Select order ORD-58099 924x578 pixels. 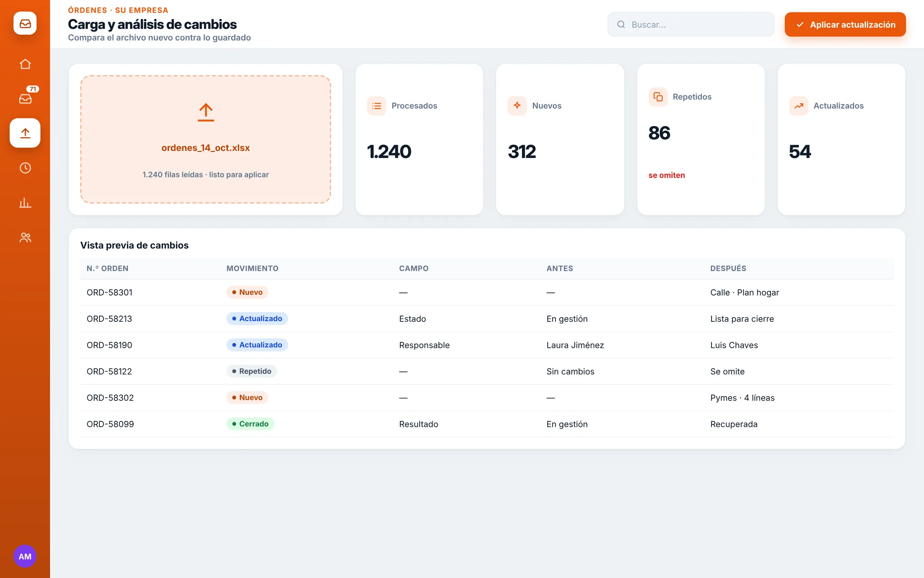click(x=110, y=424)
